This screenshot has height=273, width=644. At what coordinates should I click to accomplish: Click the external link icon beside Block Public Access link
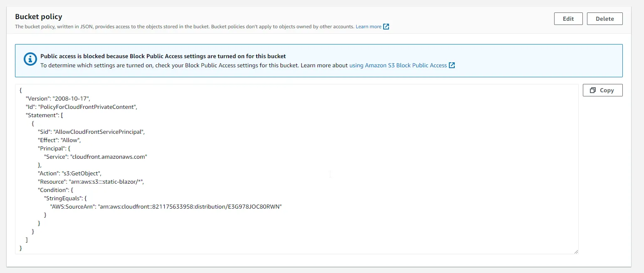tap(452, 65)
